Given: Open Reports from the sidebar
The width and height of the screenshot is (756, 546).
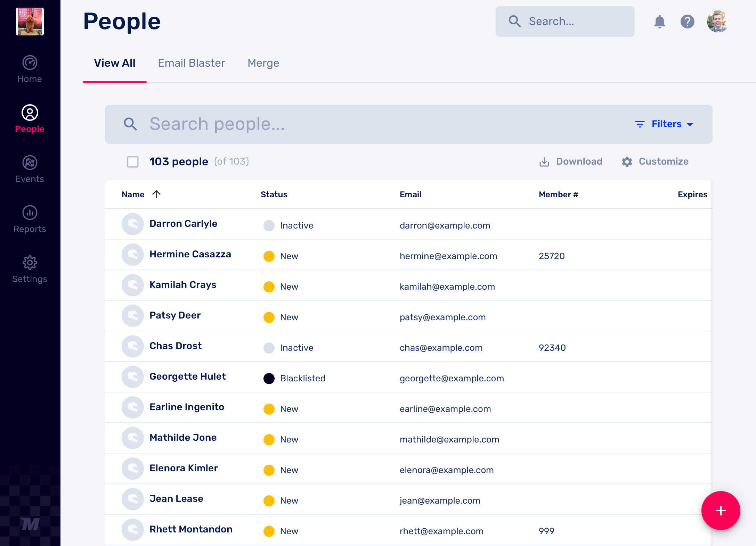Looking at the screenshot, I should click(30, 213).
